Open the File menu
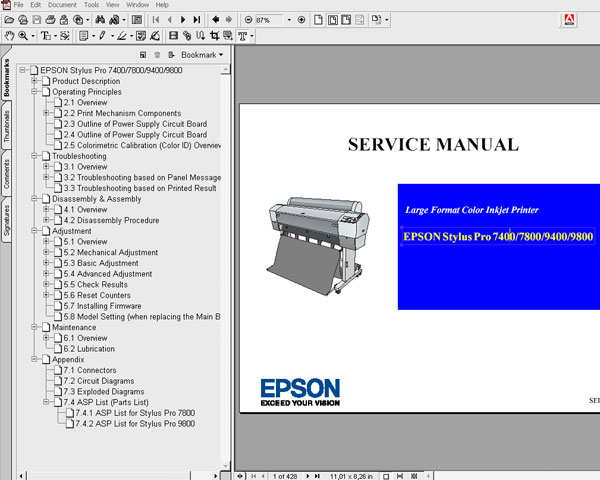The height and width of the screenshot is (480, 600). tap(18, 5)
